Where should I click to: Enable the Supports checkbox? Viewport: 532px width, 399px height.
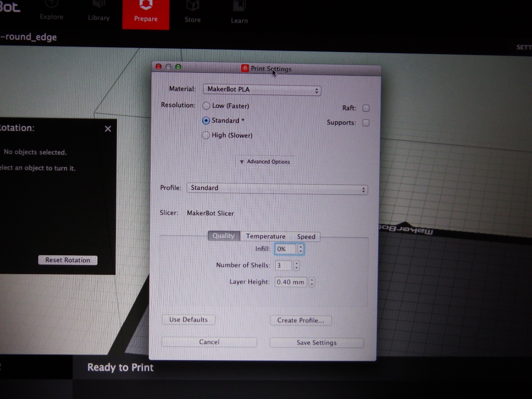(x=366, y=123)
